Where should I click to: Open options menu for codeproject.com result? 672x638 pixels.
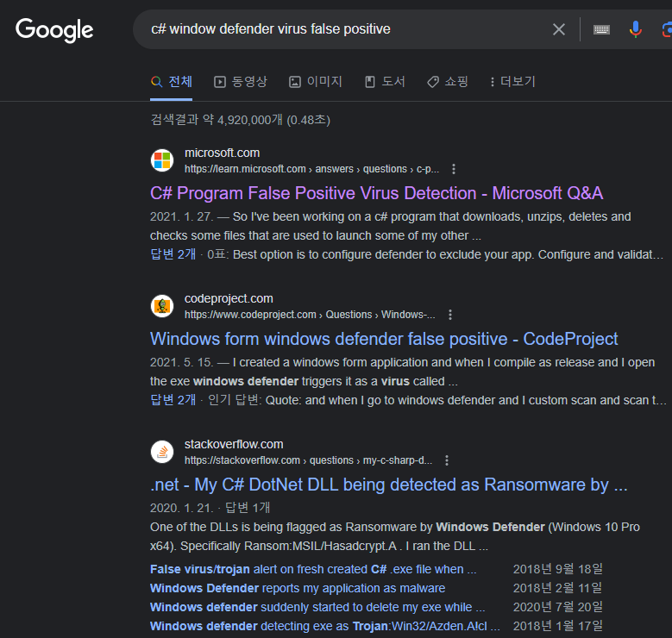point(450,315)
